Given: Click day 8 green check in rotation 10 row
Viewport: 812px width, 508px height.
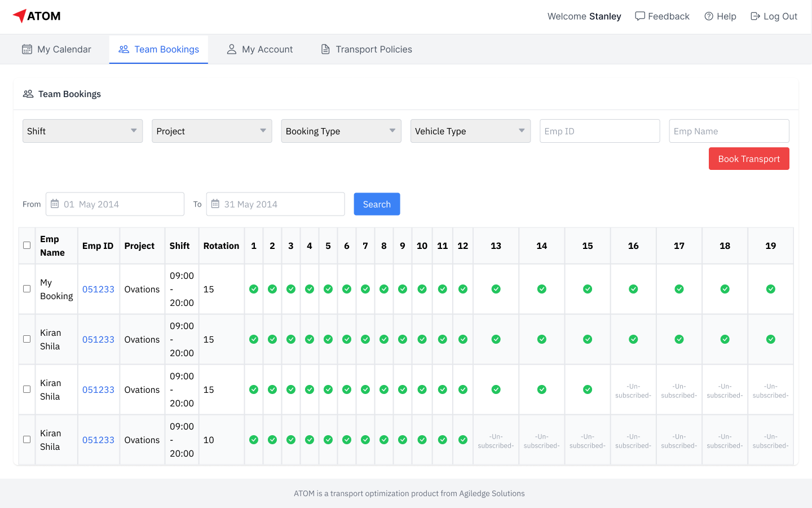Looking at the screenshot, I should coord(384,440).
